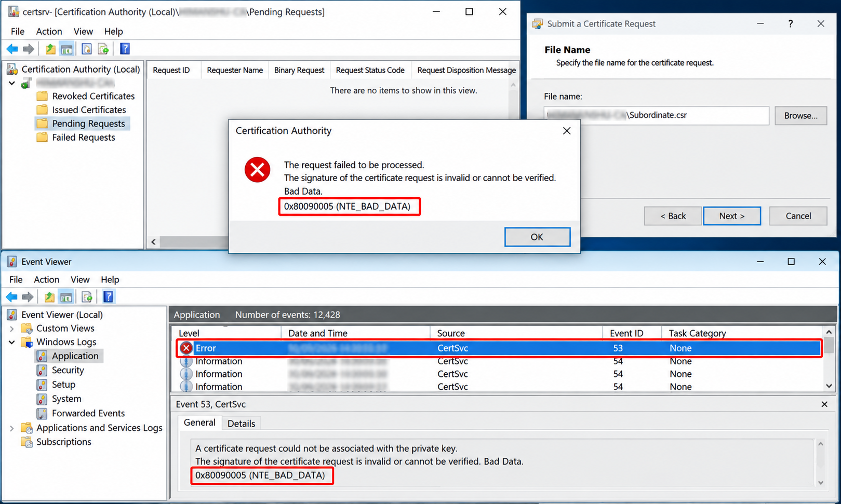Toggle console tree icon in certsrv toolbar
841x504 pixels.
tap(66, 49)
